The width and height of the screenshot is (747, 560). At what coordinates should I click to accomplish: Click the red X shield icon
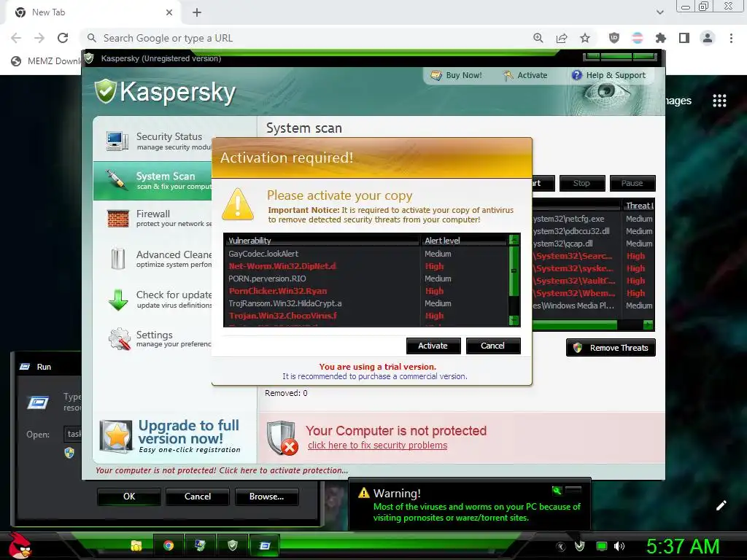pos(282,437)
